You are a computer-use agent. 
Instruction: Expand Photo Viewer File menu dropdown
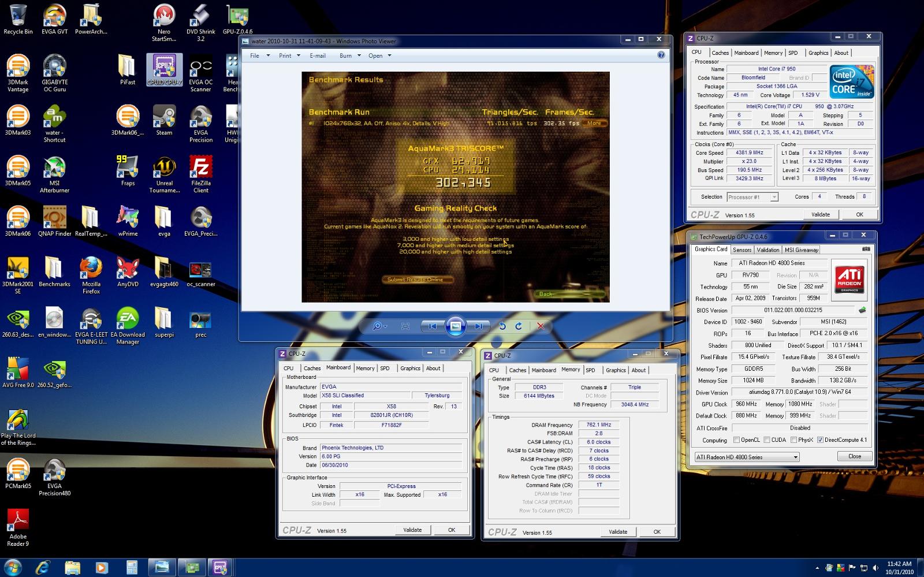pyautogui.click(x=268, y=56)
